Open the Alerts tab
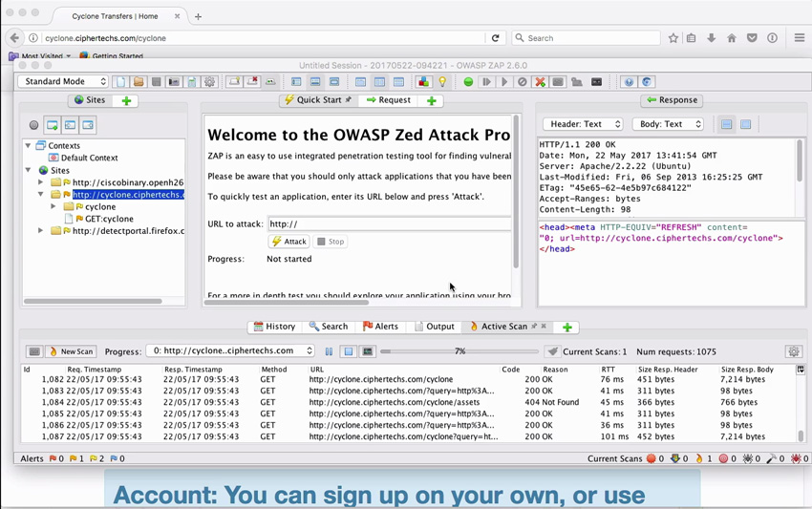 pyautogui.click(x=380, y=327)
